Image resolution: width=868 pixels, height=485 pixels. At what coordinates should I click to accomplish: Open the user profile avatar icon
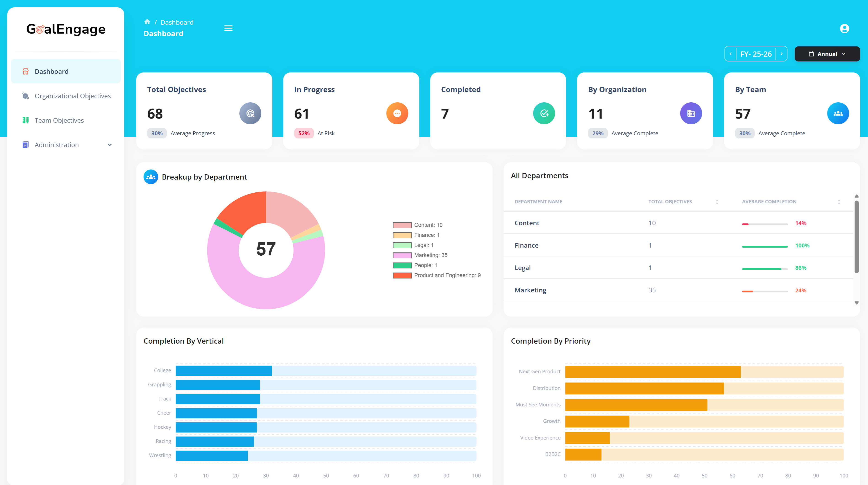(x=844, y=29)
